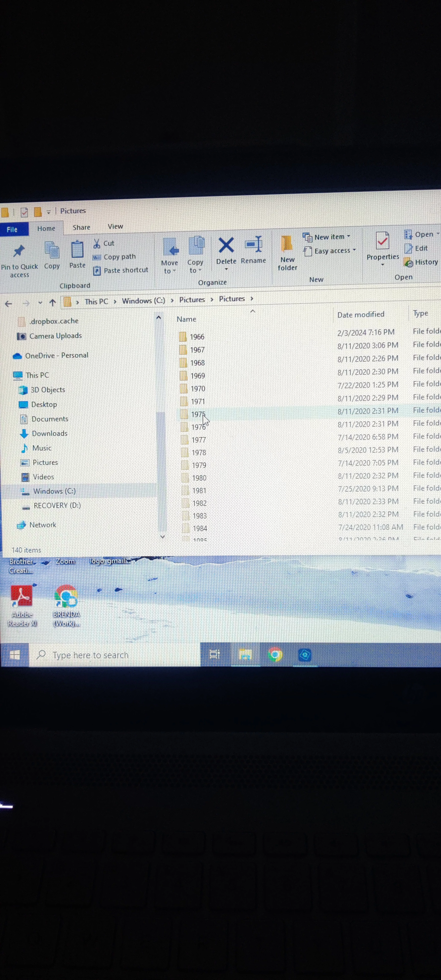The width and height of the screenshot is (441, 980).
Task: Sort by the Date modified column header
Action: tap(361, 315)
